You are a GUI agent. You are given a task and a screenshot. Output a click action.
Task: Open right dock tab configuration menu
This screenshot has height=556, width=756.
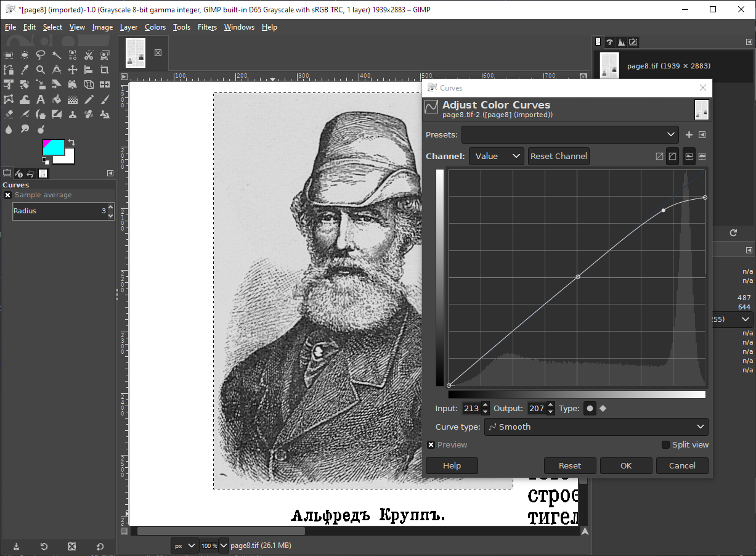pyautogui.click(x=749, y=42)
